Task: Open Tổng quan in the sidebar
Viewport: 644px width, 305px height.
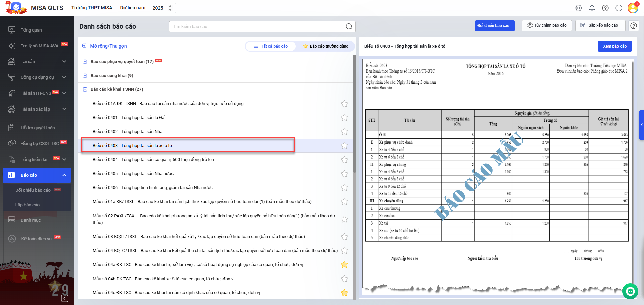Action: tap(31, 30)
